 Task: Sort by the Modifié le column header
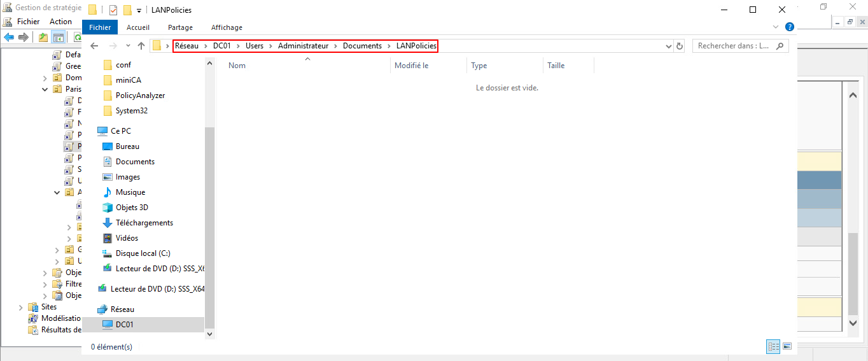(x=411, y=65)
